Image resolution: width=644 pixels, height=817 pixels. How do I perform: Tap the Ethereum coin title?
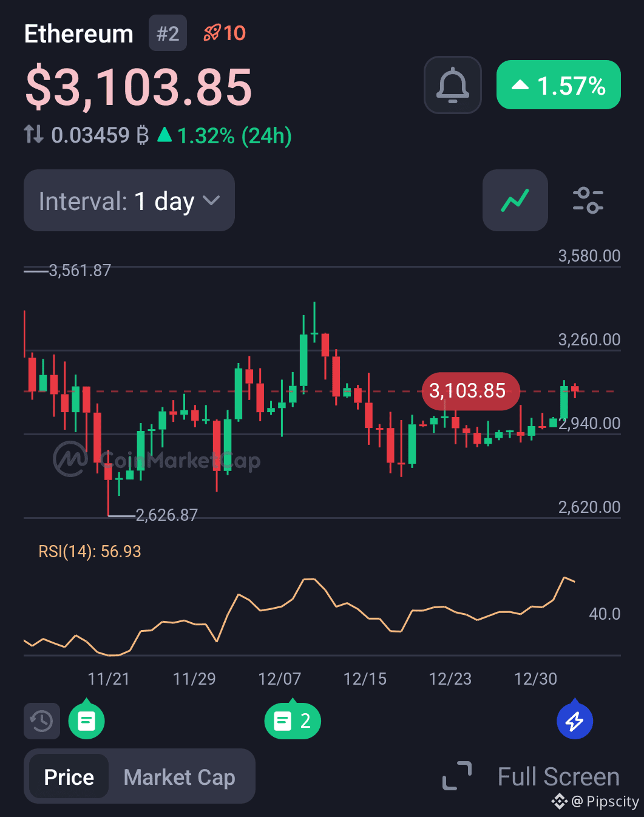[x=79, y=34]
